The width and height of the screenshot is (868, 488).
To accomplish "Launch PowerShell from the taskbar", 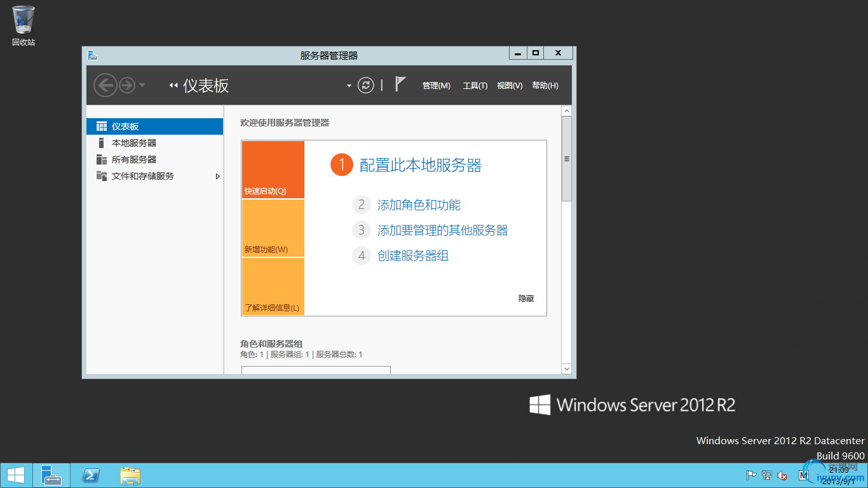I will (x=91, y=475).
